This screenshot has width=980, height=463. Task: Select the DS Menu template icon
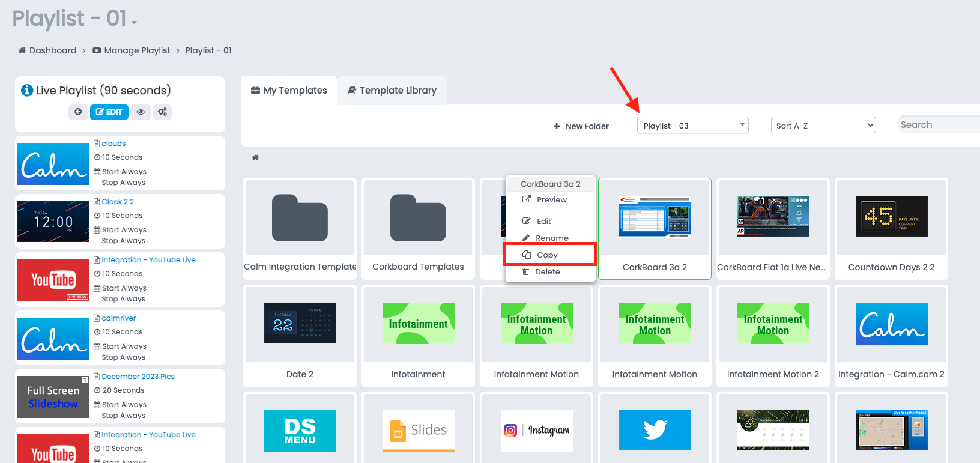300,430
